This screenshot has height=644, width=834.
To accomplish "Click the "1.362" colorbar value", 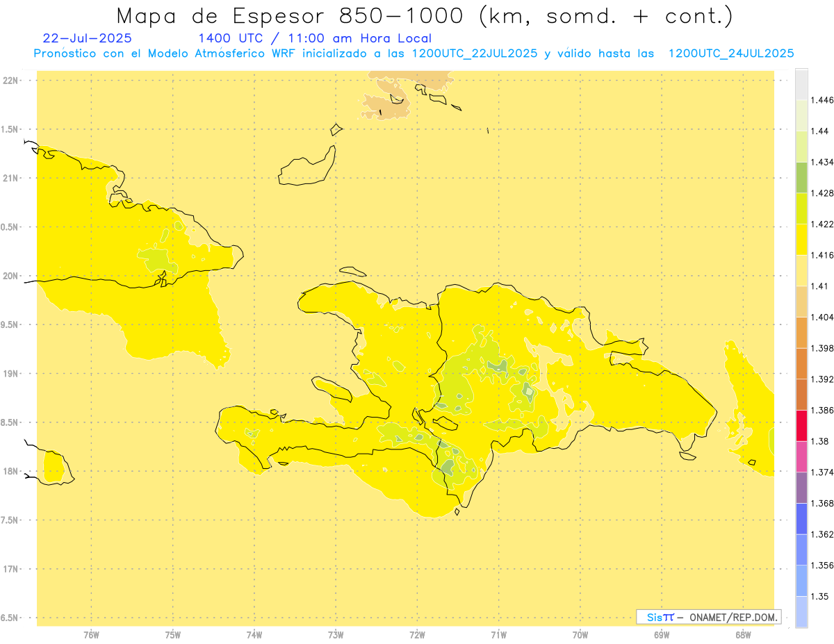I will click(x=821, y=534).
